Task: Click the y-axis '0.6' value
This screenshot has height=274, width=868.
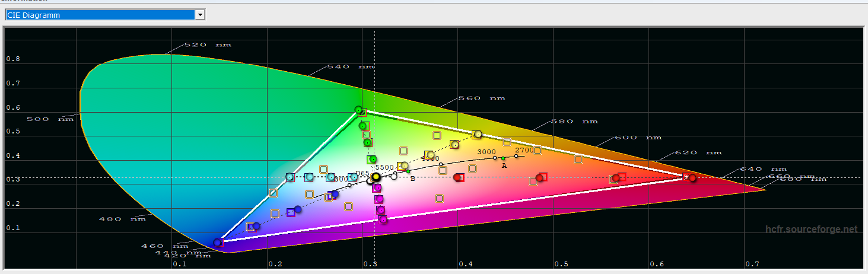Action: click(x=12, y=107)
